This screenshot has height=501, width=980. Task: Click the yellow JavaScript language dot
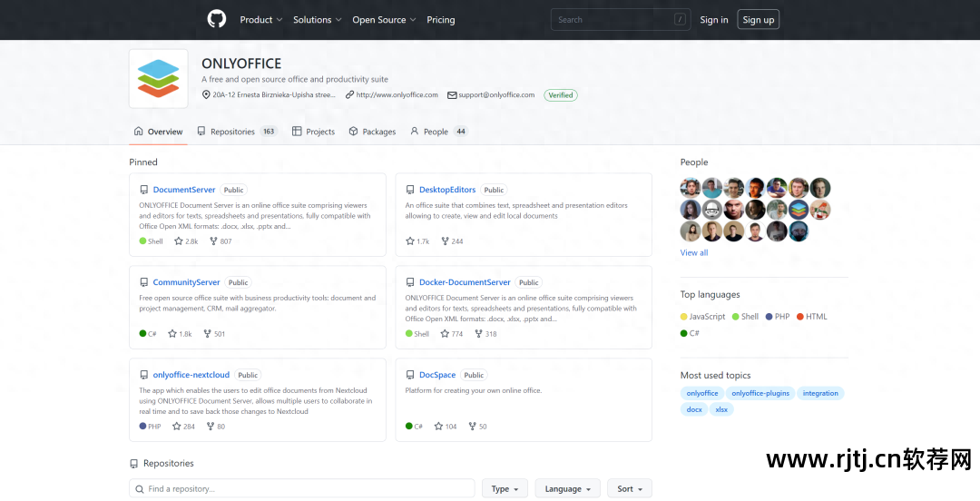[684, 317]
